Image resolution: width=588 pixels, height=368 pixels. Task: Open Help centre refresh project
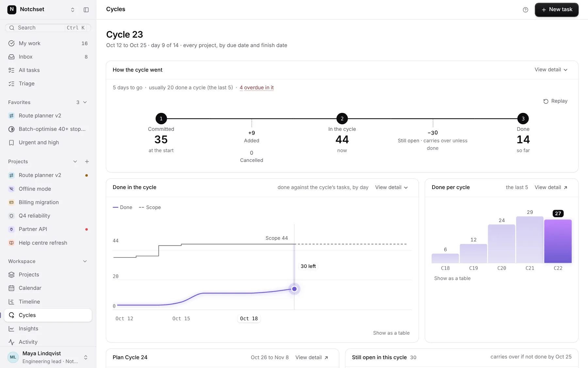[x=48, y=243]
